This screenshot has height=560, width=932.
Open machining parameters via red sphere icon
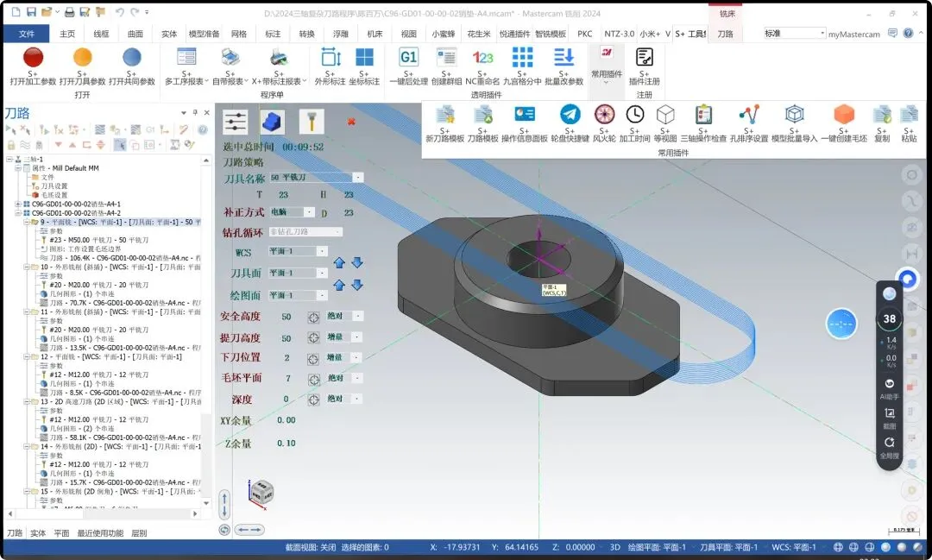(x=33, y=58)
